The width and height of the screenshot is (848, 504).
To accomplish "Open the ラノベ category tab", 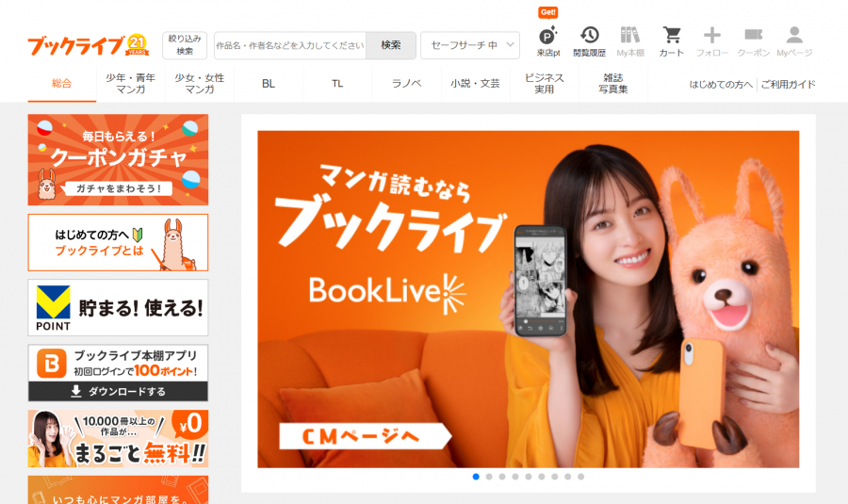I will (406, 83).
